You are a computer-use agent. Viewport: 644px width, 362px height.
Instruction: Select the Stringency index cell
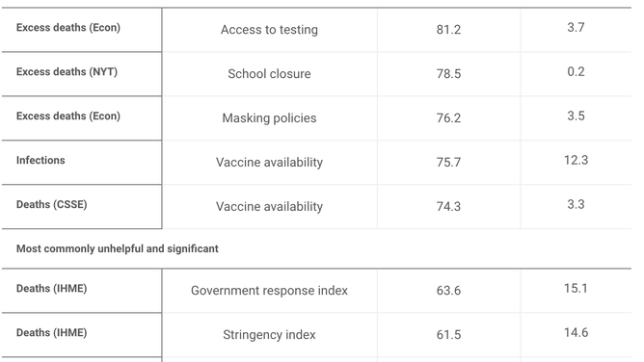click(x=269, y=335)
